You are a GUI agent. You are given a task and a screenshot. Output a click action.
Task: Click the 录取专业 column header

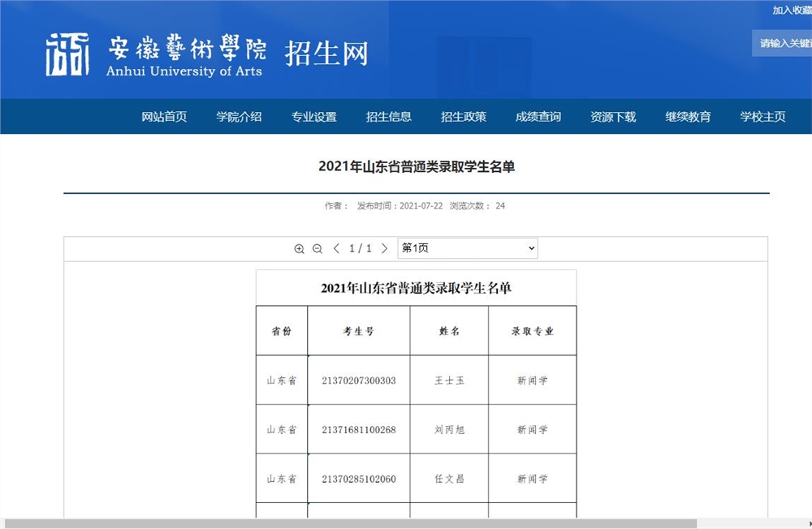533,331
